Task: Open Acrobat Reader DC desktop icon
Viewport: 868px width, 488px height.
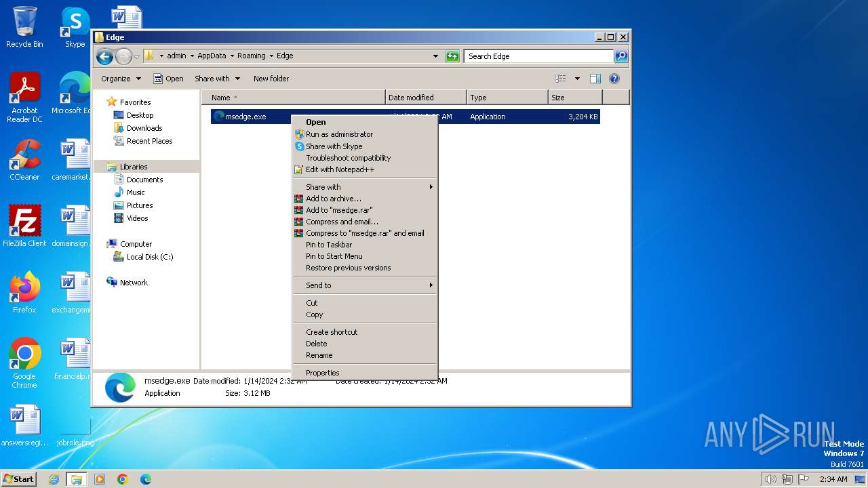Action: 24,98
